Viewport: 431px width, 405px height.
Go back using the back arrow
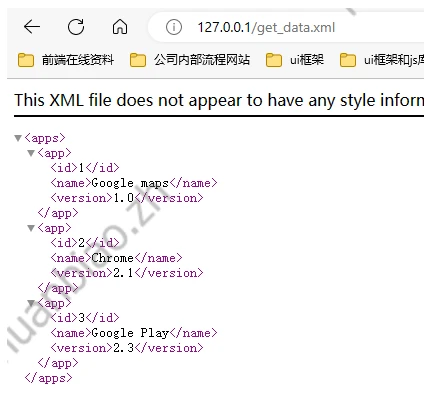(x=32, y=27)
